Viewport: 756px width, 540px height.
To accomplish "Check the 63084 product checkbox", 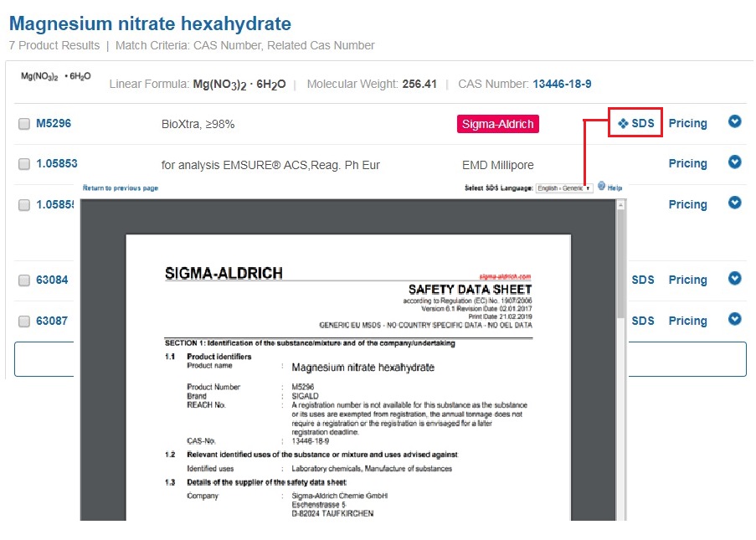I will coord(24,280).
